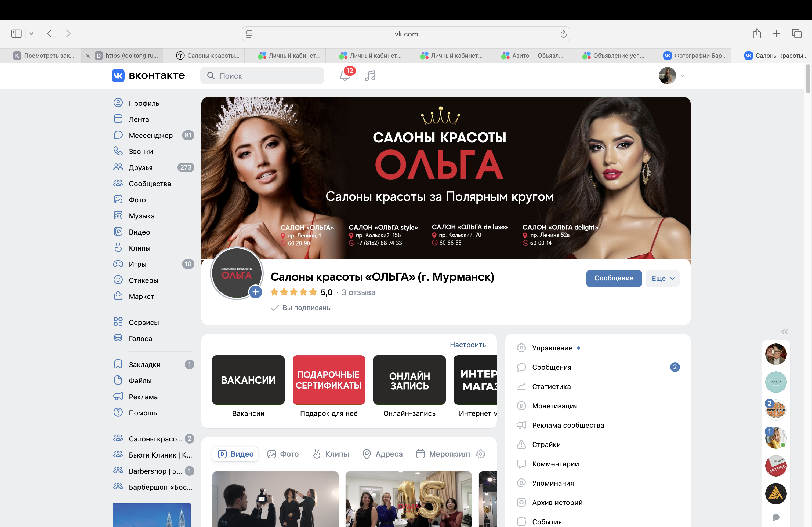812x527 pixels.
Task: Switch to the Клипы widget tab
Action: coord(331,454)
